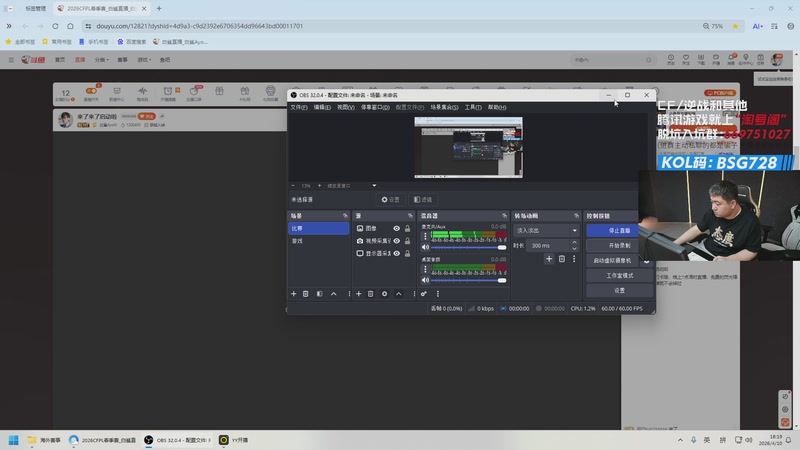Click source Filters button above docks
The width and height of the screenshot is (800, 450).
[x=423, y=199]
